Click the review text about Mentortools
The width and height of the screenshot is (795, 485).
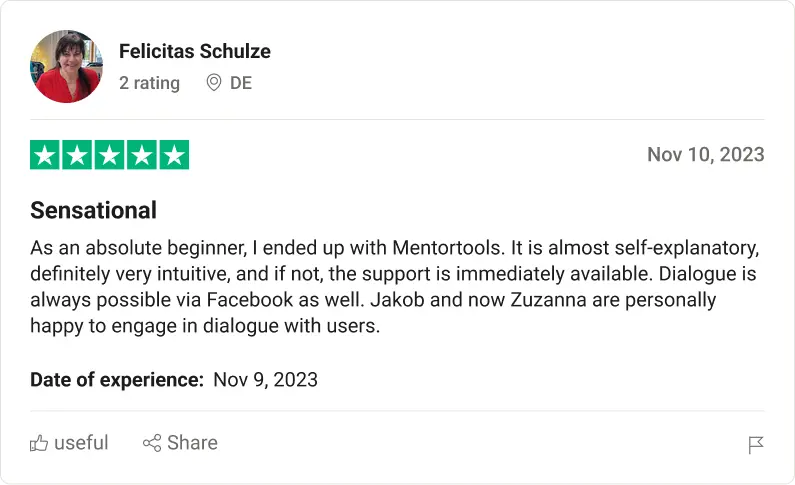395,286
